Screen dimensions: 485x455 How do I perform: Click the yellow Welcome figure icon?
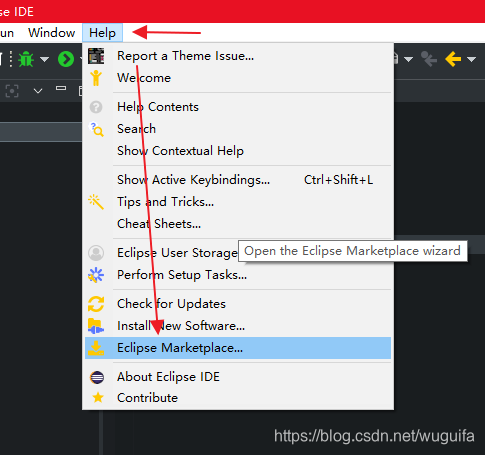[x=96, y=78]
